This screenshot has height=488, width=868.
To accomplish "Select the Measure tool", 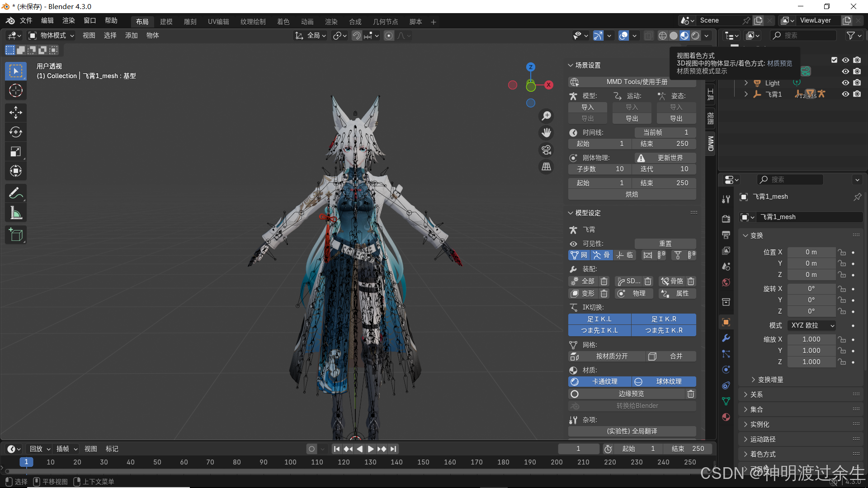I will tap(16, 213).
